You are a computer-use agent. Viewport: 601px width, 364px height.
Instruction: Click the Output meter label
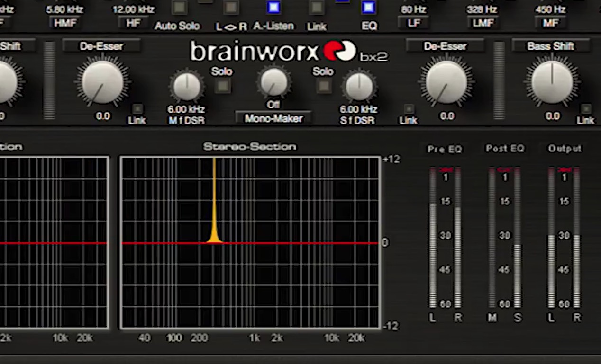[565, 149]
